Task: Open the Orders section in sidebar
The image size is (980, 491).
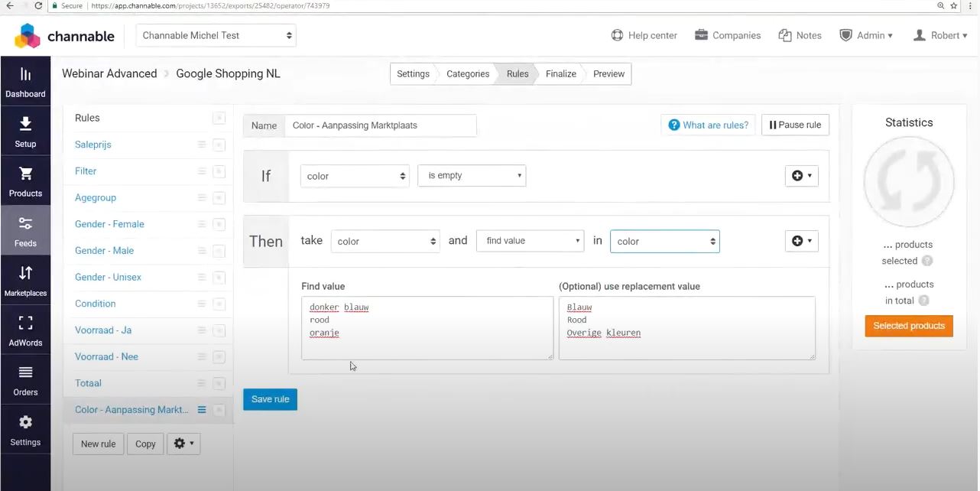Action: (x=25, y=380)
